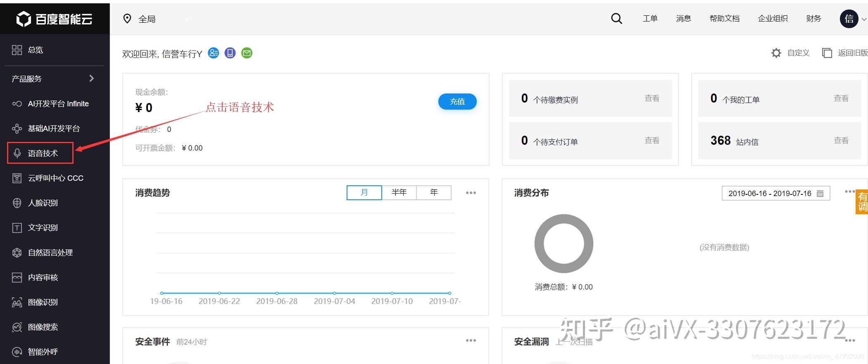Open the 工单 menu
Image resolution: width=868 pixels, height=364 pixels.
click(x=650, y=19)
